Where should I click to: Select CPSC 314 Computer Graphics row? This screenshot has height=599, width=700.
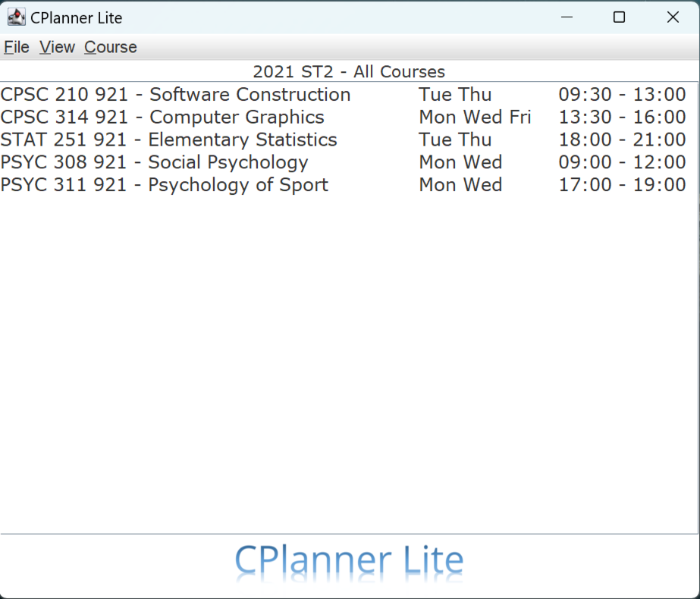[349, 117]
